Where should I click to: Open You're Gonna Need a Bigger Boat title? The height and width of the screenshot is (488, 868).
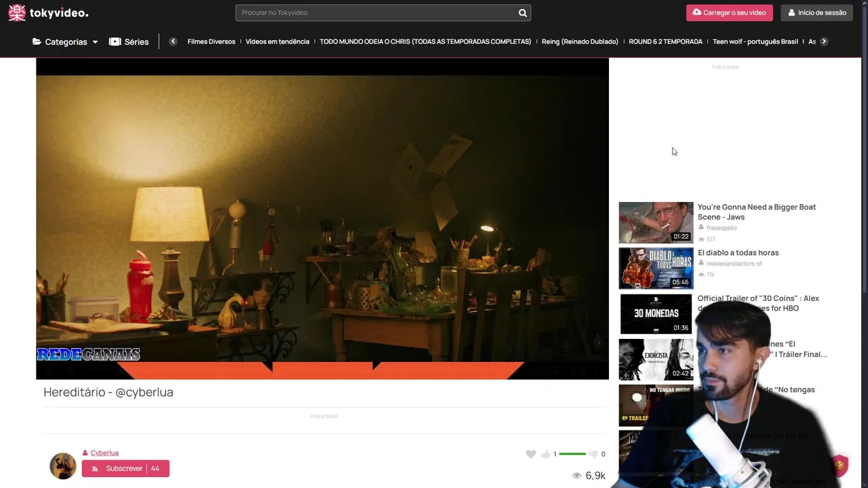[x=757, y=211]
